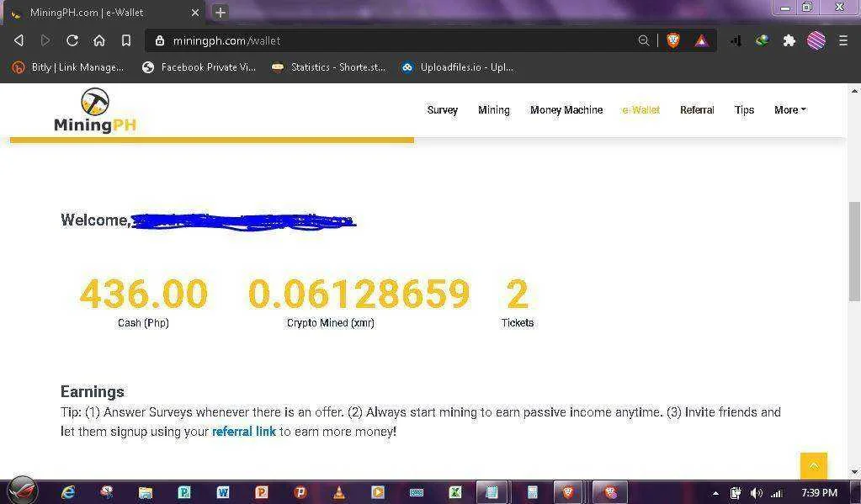Screen dimensions: 861x504
Task: Open the Tips page
Action: coord(744,110)
